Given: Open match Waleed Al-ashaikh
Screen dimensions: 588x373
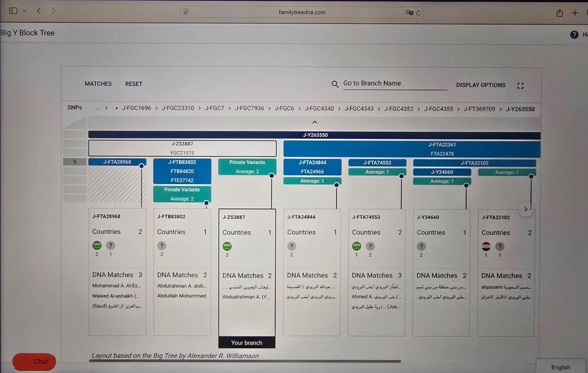Looking at the screenshot, I should (117, 296).
